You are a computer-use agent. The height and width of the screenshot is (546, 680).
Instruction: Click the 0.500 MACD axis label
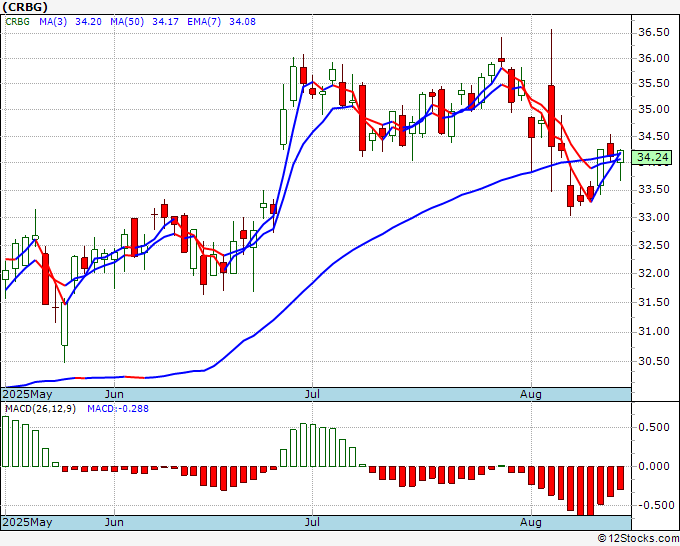(x=654, y=427)
